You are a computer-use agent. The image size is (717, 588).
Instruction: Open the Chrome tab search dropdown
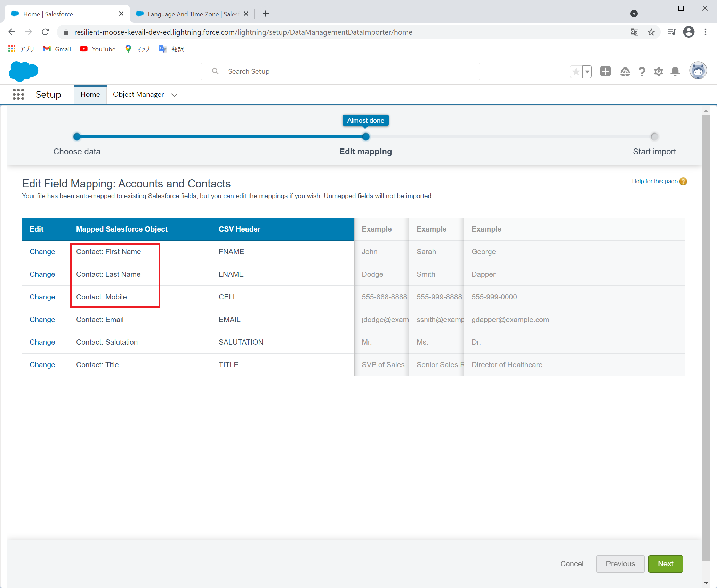pos(634,14)
